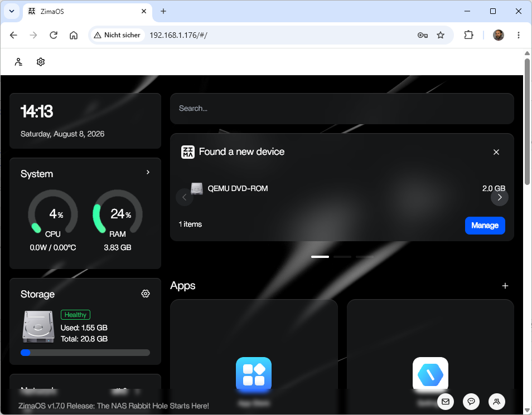Image resolution: width=532 pixels, height=415 pixels.
Task: Open the saved passwords key icon
Action: click(x=422, y=35)
